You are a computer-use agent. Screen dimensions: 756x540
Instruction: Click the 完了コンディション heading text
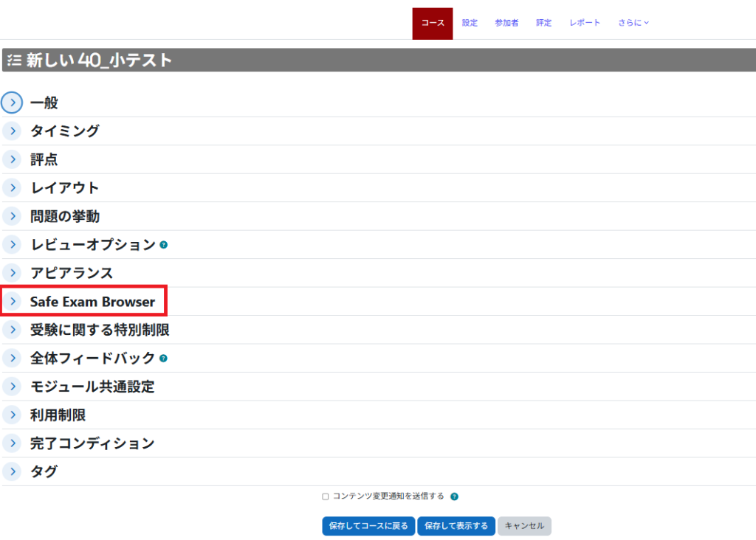click(92, 443)
